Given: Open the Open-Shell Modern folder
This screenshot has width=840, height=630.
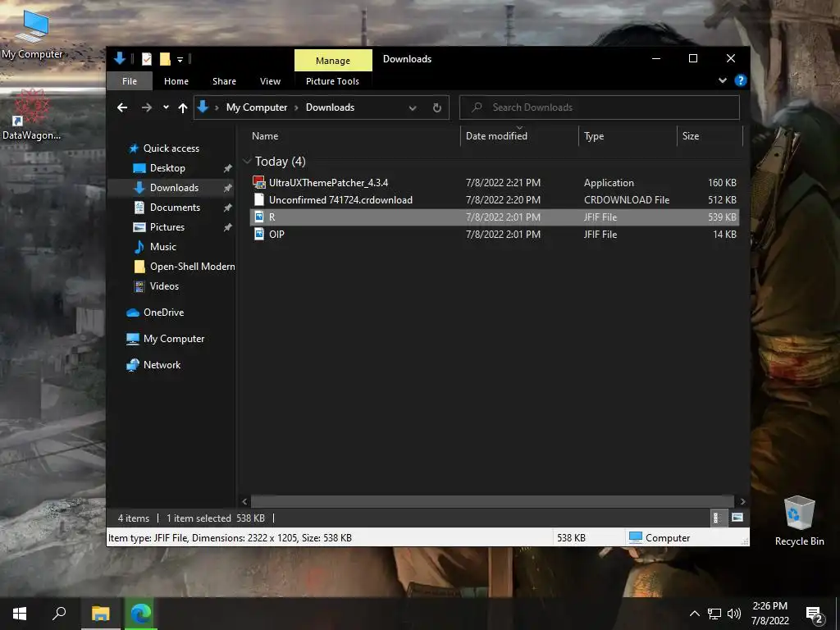Looking at the screenshot, I should 192,267.
